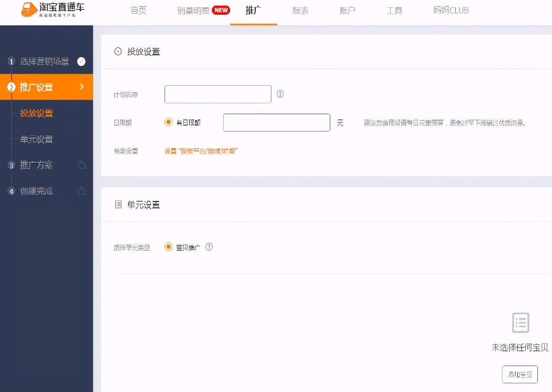Image resolution: width=552 pixels, height=392 pixels.
Task: Click the 投放设置 section header icon
Action: pos(118,51)
